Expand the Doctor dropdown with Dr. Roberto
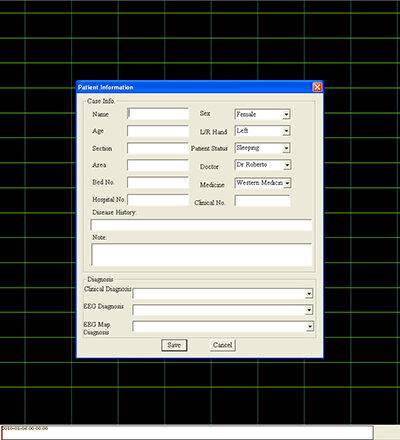 (x=287, y=165)
